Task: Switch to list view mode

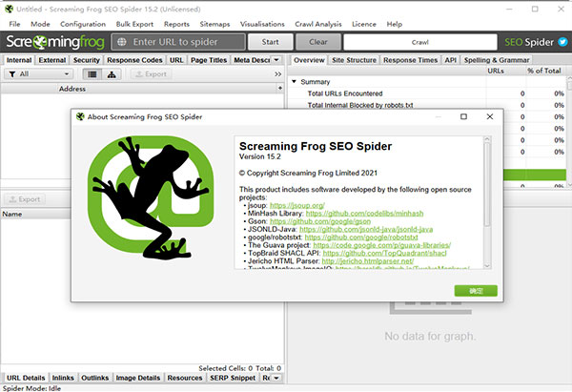Action: (x=92, y=73)
